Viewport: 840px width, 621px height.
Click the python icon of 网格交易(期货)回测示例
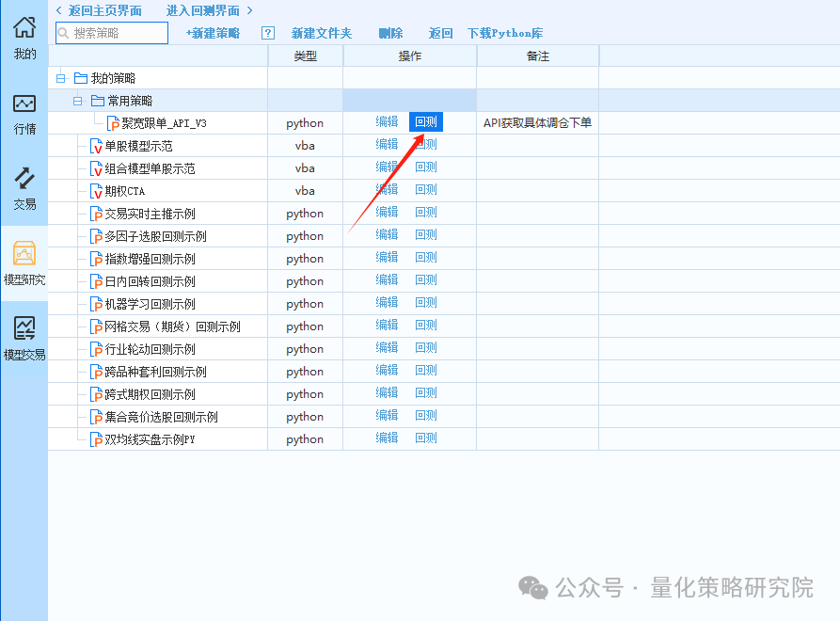tap(96, 326)
